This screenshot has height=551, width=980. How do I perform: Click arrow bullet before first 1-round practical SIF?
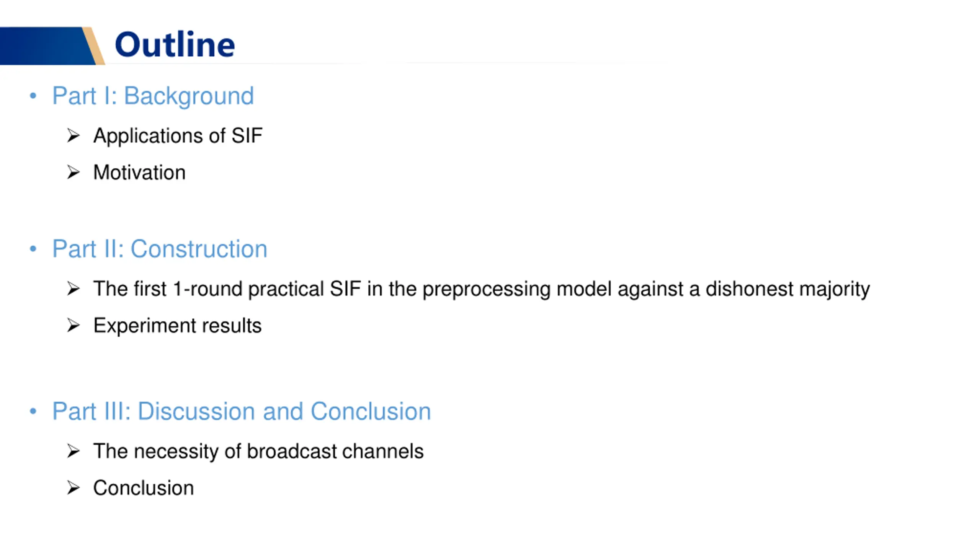coord(73,289)
